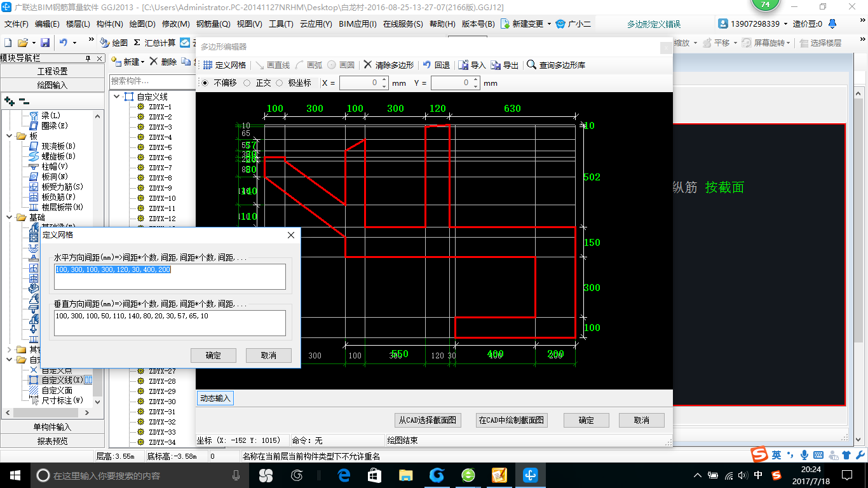This screenshot has height=488, width=868.
Task: Open dropdown arrow beside open folder icon
Action: click(32, 43)
